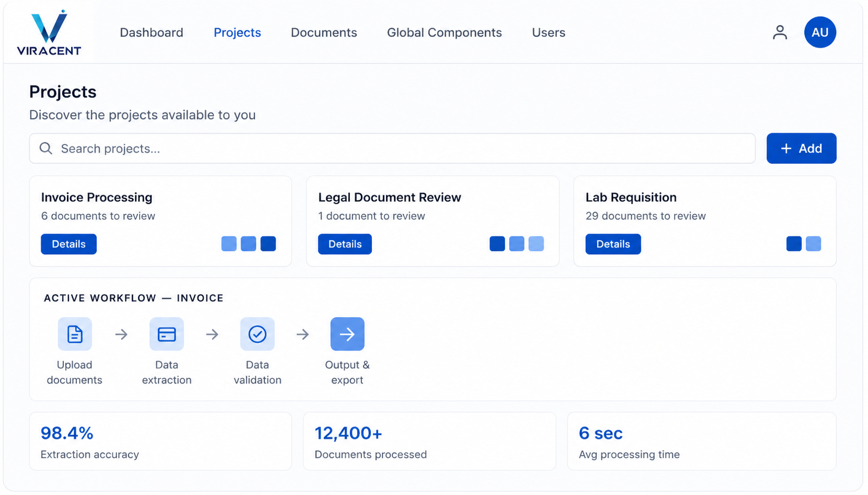Open Details for Legal Document Review

coord(345,244)
